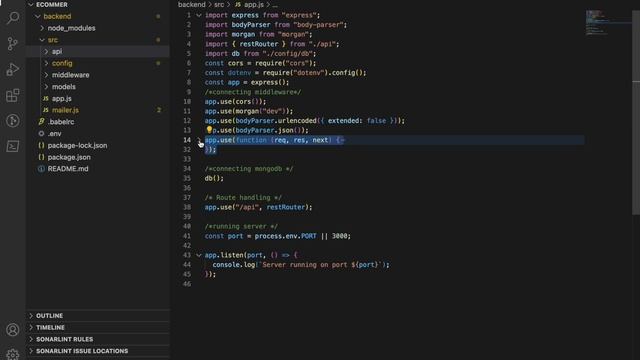Viewport: 640px width, 360px height.
Task: Click the gear icon beside .env
Action: coord(41,133)
